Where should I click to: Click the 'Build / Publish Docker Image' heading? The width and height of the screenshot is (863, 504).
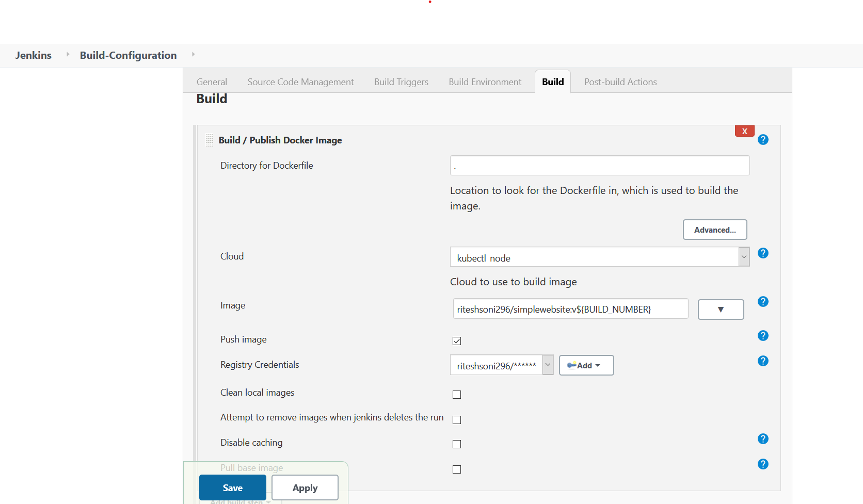pos(280,140)
